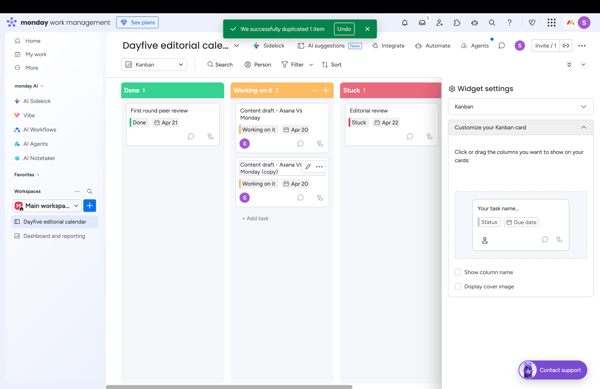
Task: Open the notifications bell
Action: click(x=404, y=23)
